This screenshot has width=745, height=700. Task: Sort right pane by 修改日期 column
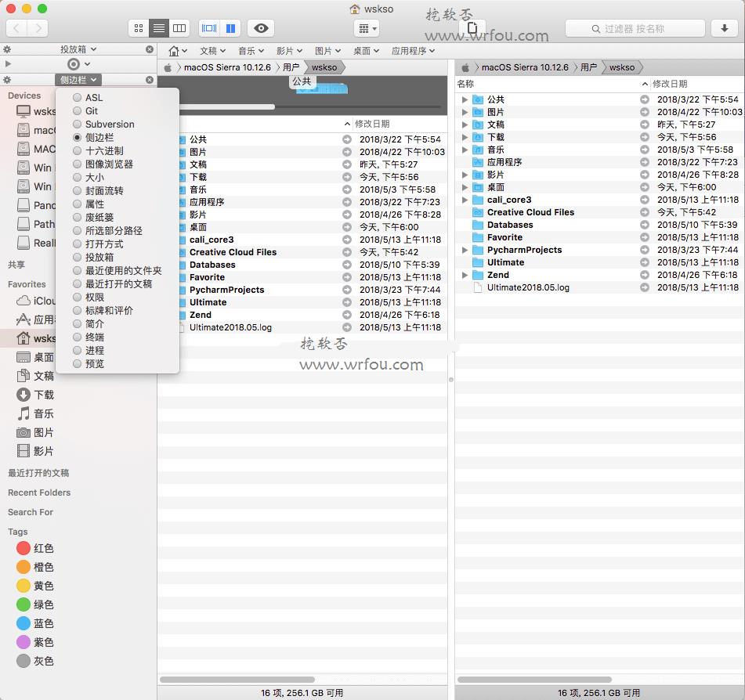[x=670, y=84]
